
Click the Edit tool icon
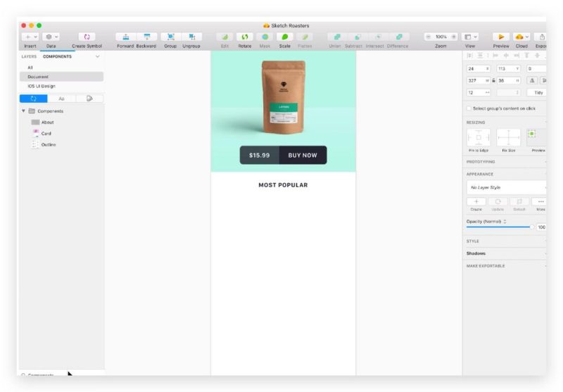[224, 37]
